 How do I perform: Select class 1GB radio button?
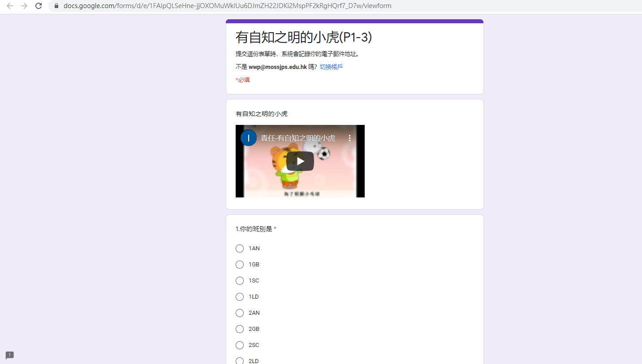click(240, 265)
